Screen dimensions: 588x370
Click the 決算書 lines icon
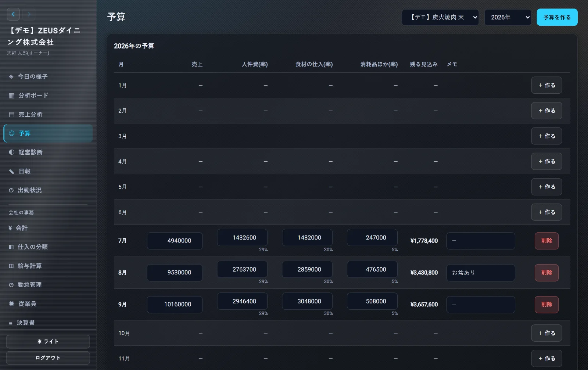(x=11, y=323)
